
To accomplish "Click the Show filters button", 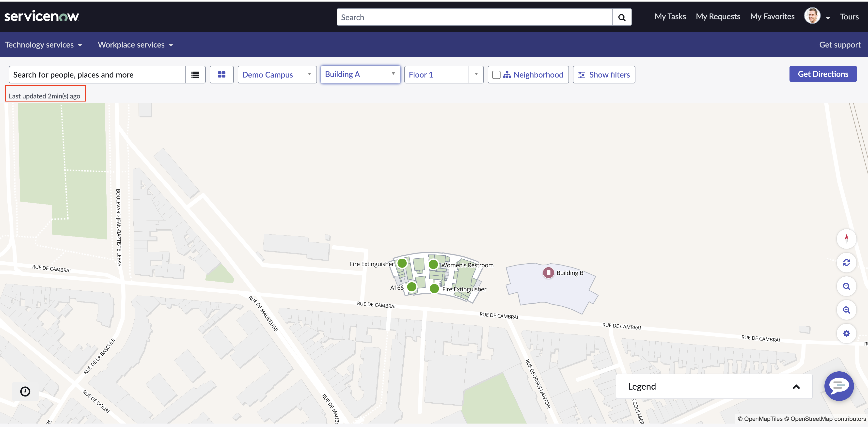I will 604,75.
